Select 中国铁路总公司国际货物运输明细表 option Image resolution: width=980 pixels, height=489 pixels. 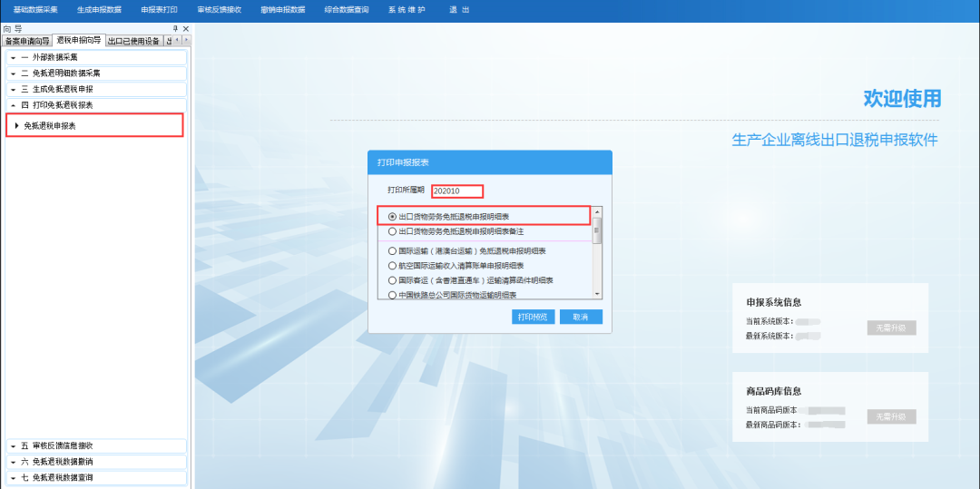click(x=393, y=295)
